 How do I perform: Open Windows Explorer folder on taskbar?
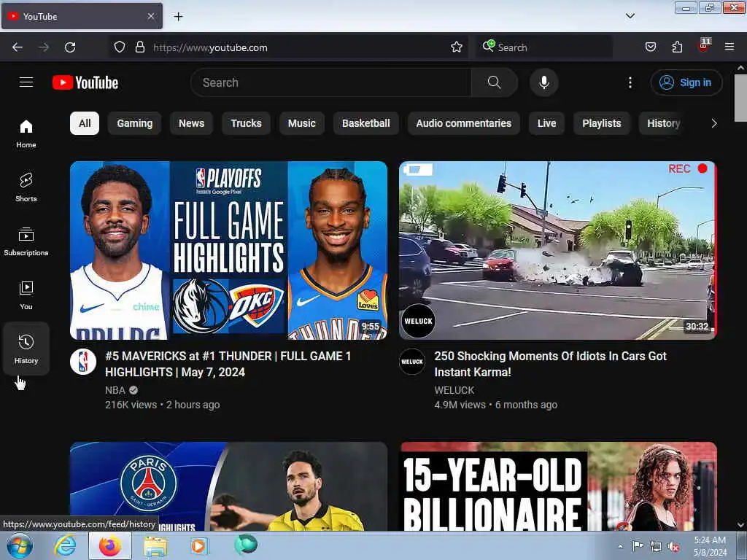click(155, 546)
